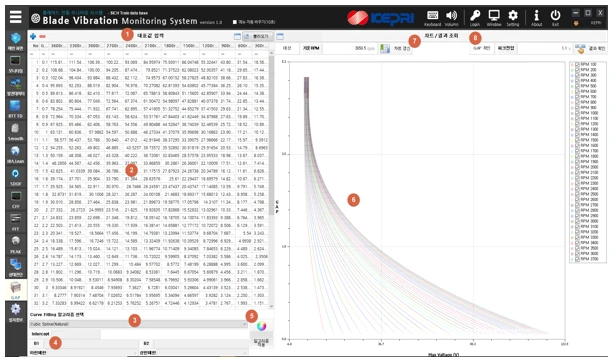The width and height of the screenshot is (616, 363).
Task: Click the results check button with hand icon
Action: [x=590, y=48]
